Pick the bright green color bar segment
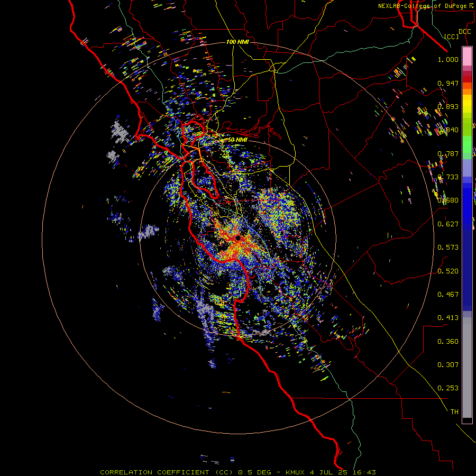The image size is (476, 476). click(x=467, y=144)
